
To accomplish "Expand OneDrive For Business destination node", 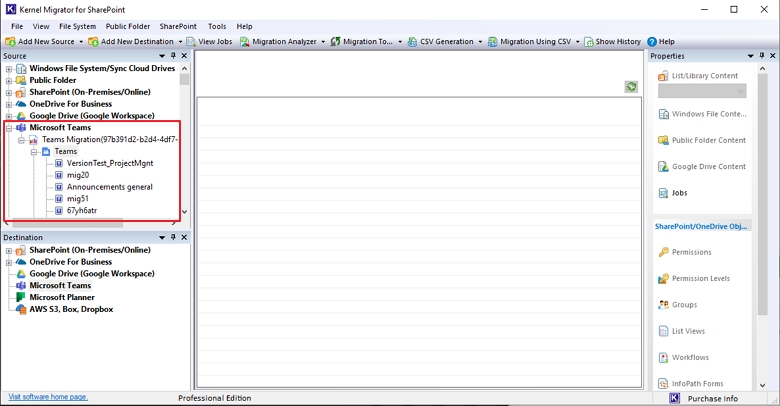I will point(8,262).
